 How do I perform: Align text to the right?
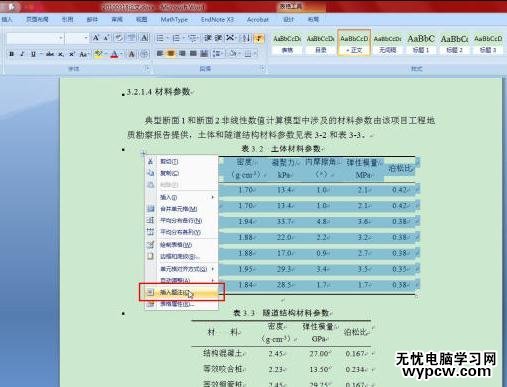tap(182, 53)
